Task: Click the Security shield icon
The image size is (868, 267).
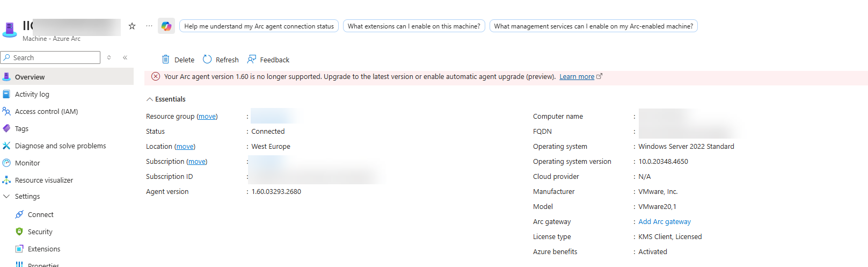Action: tap(19, 232)
